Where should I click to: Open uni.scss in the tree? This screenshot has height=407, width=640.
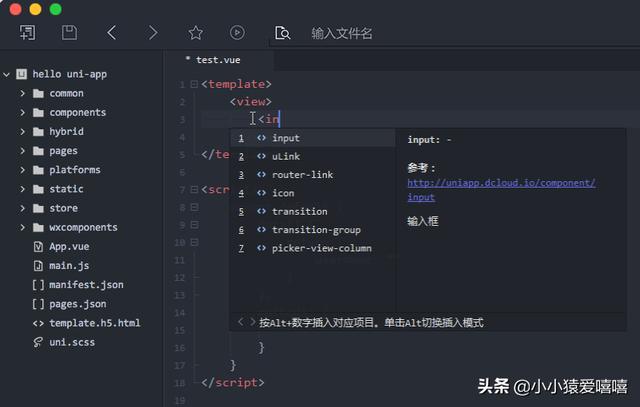72,343
